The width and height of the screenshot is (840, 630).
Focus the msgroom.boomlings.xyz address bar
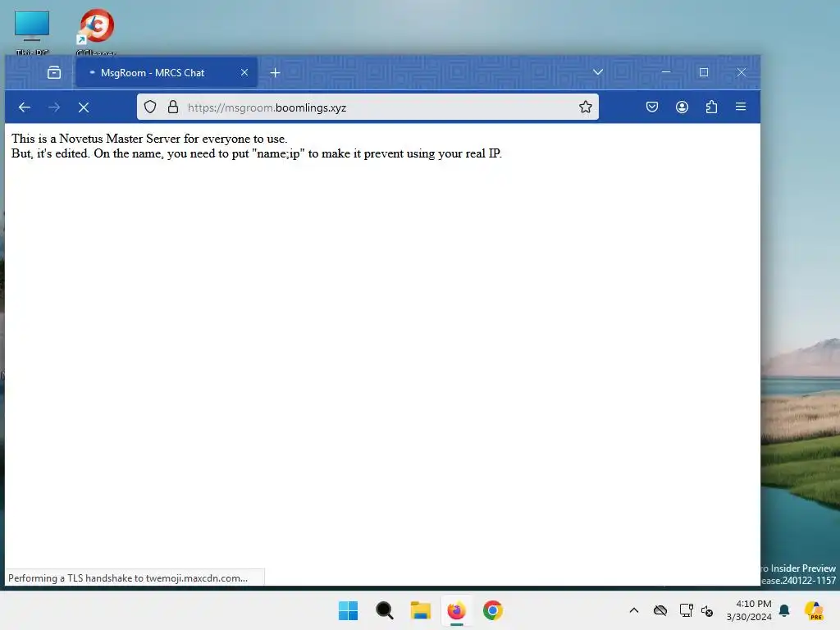tap(367, 107)
